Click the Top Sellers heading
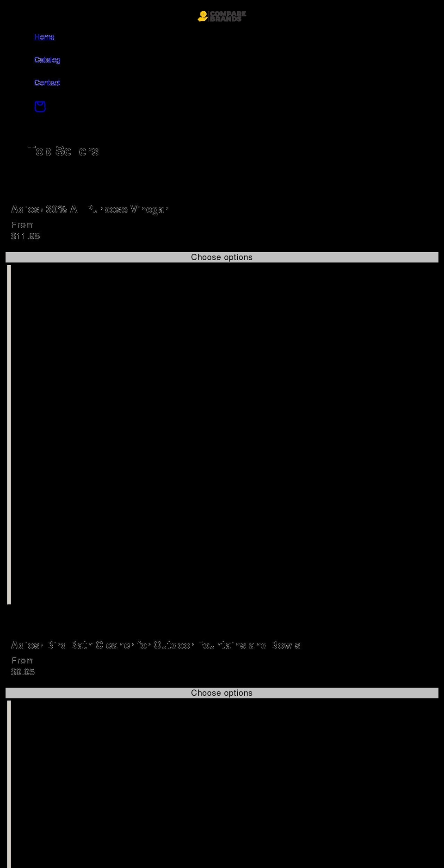The height and width of the screenshot is (868, 444). pos(63,151)
